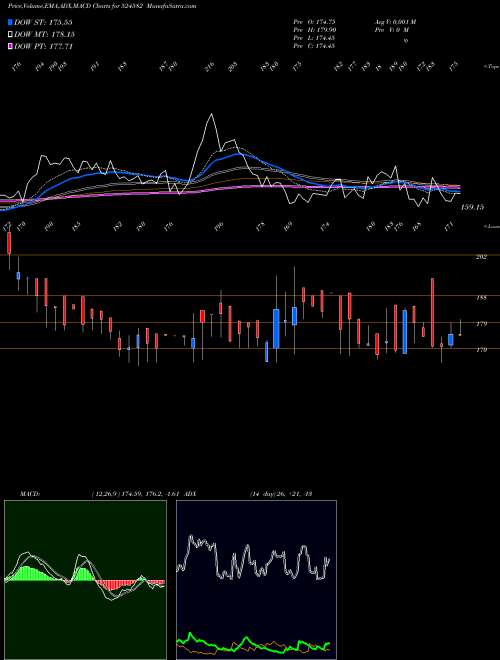
Task: Click the 'Pre H: 179.90' value
Action: point(314,30)
